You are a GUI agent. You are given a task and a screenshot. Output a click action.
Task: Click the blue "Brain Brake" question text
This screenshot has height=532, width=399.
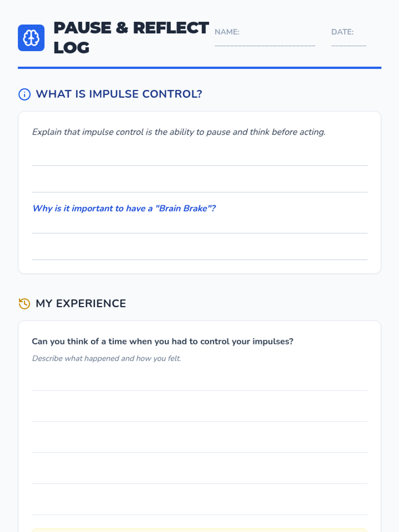[124, 208]
